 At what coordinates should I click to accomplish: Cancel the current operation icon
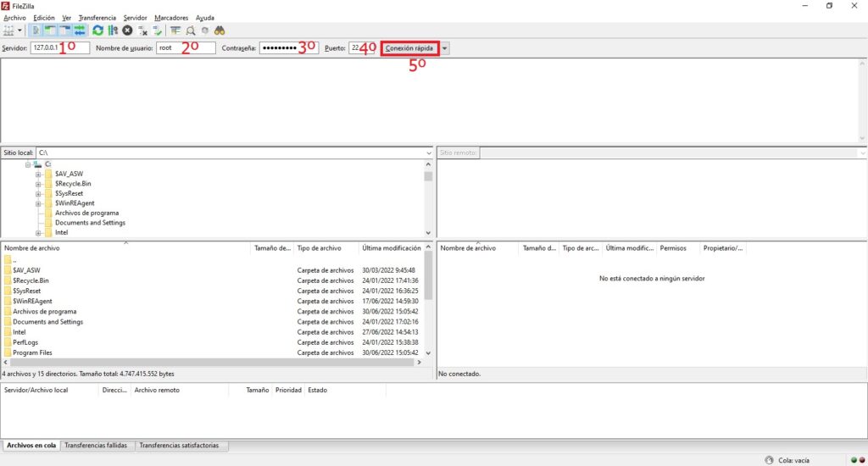click(x=127, y=31)
